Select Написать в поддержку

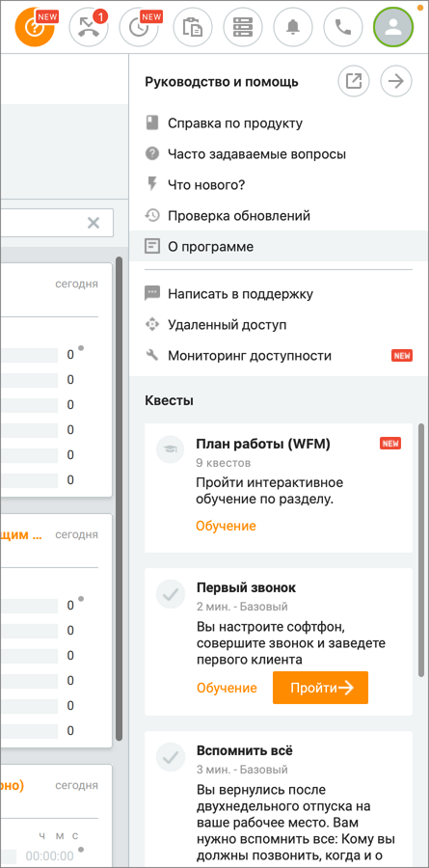[241, 293]
